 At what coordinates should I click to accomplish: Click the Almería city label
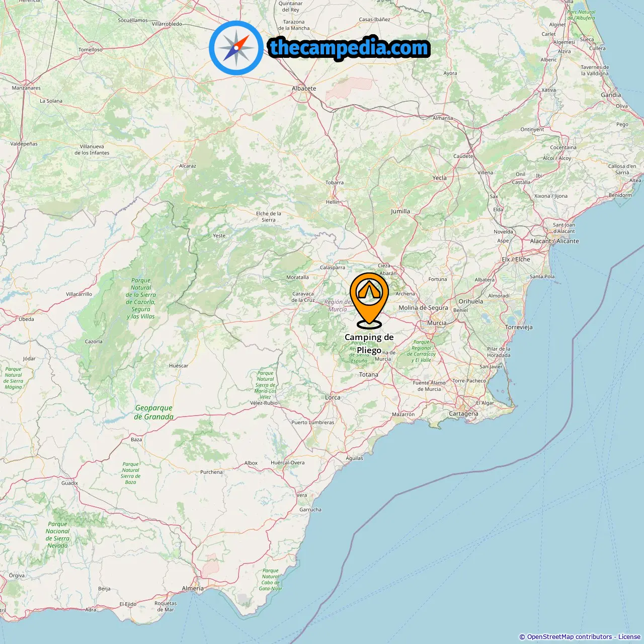pyautogui.click(x=193, y=588)
